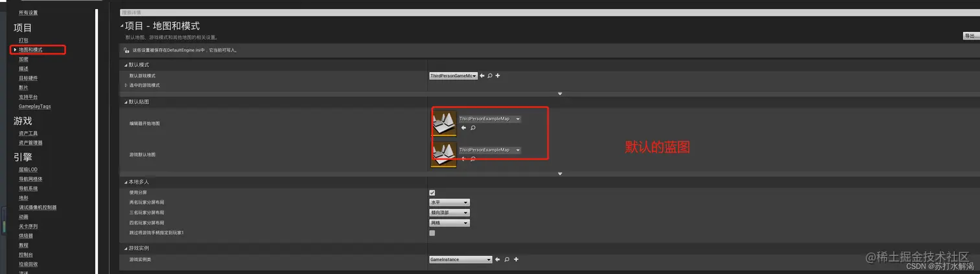Open the 调试摄像机控制器 settings

coord(38,207)
